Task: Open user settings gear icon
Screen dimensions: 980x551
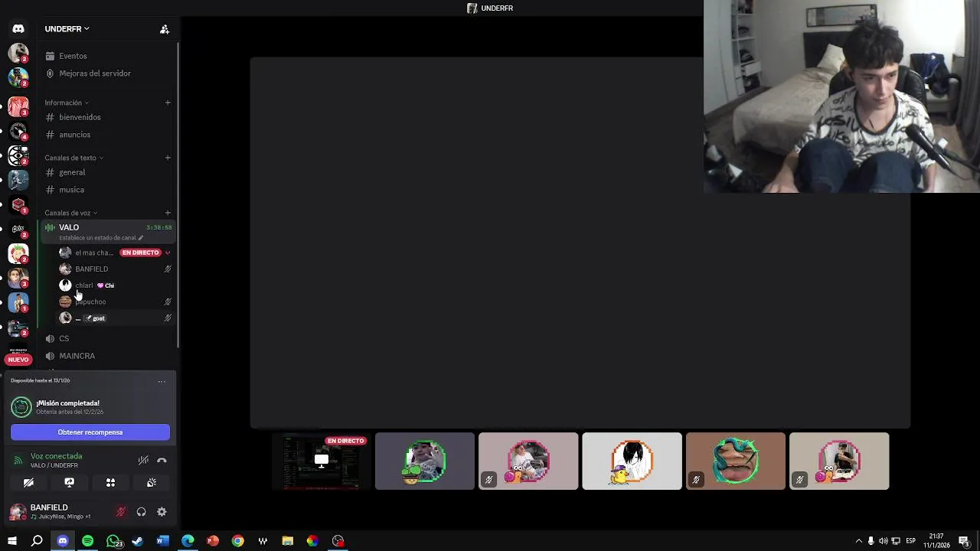Action: click(162, 512)
